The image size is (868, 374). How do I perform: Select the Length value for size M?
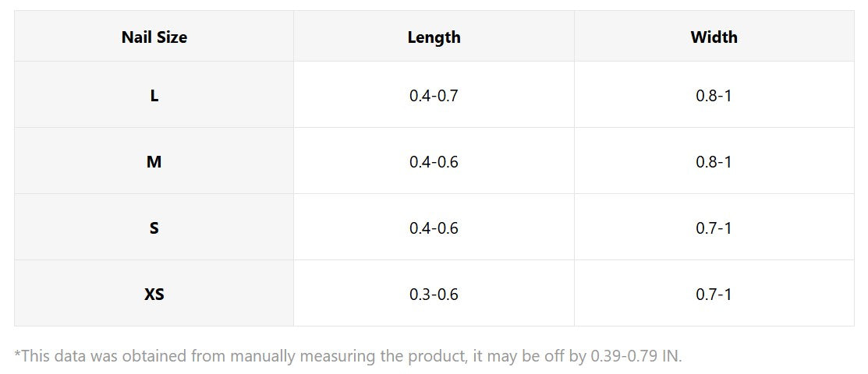434,162
